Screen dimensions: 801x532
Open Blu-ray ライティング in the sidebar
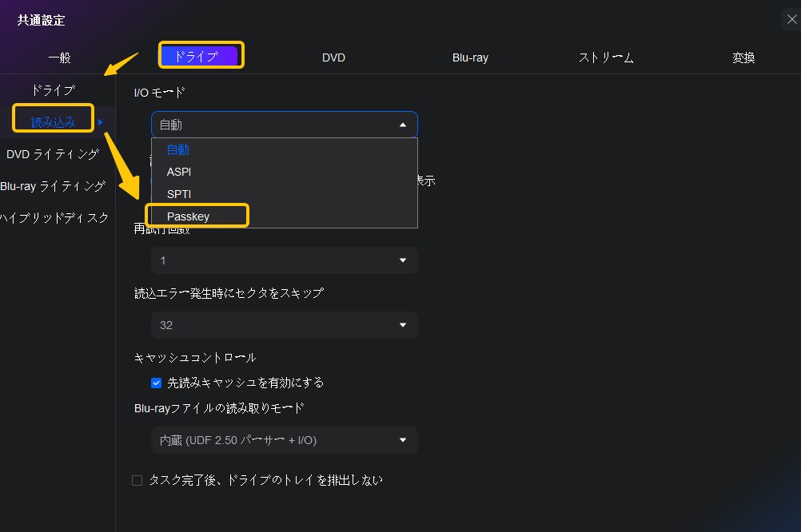[x=53, y=186]
